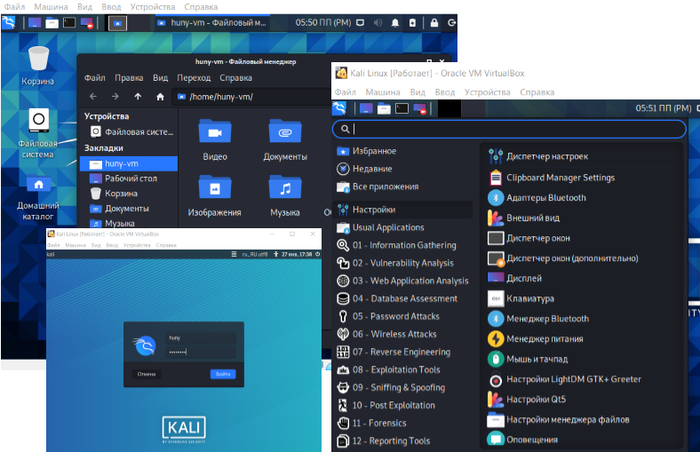Open 11 - Forensics category
Viewport: 700px width, 452px height.
tap(403, 423)
